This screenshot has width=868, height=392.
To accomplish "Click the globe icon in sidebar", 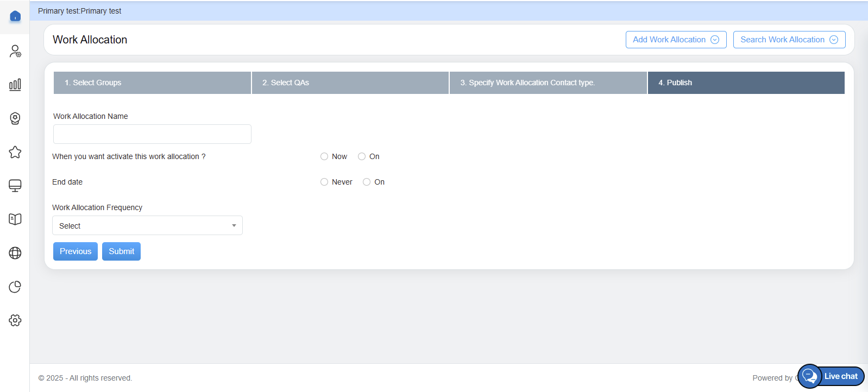I will 15,253.
